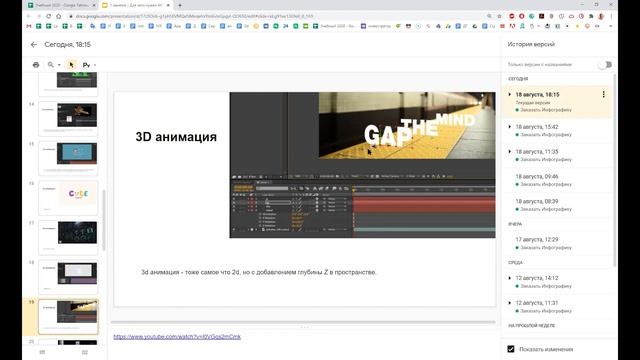The height and width of the screenshot is (360, 640).
Task: Close the Google Sheets browser tab
Action: (94, 5)
